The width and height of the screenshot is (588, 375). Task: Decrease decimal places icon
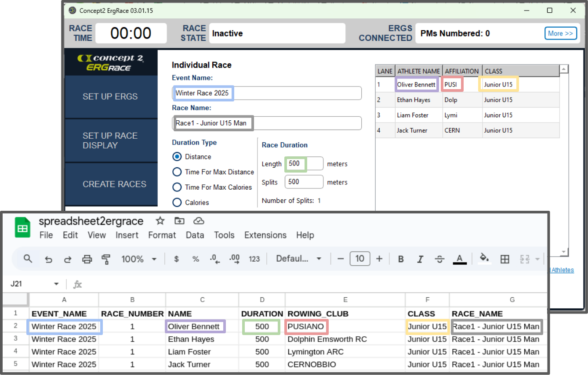pos(215,259)
